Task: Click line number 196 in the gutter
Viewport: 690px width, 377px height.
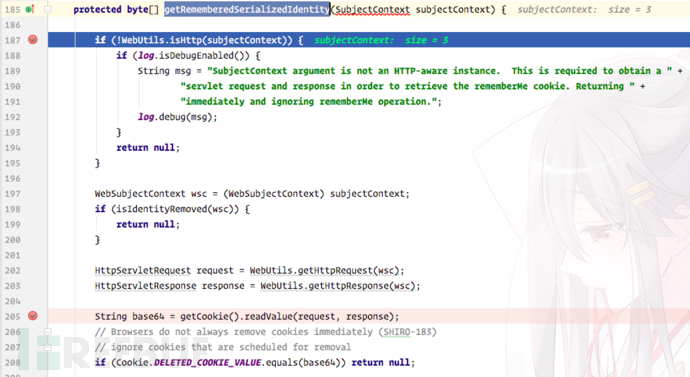Action: coord(12,179)
